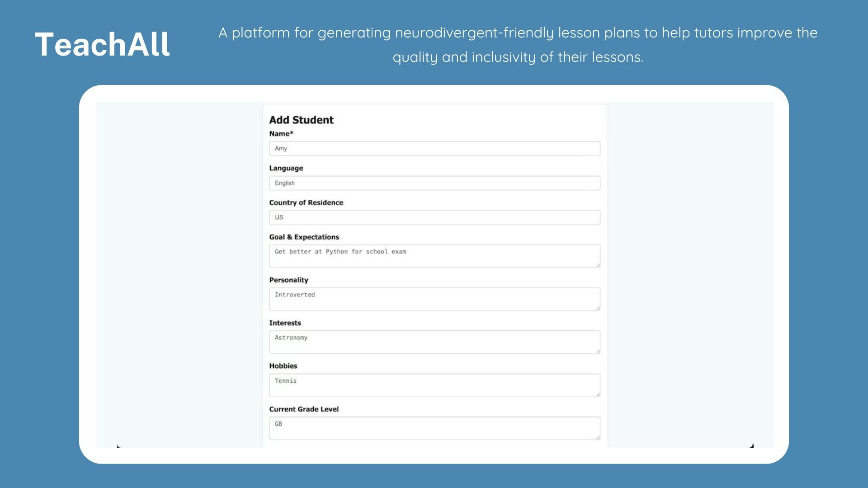The width and height of the screenshot is (868, 488).
Task: Select the Language field showing English
Action: 434,183
